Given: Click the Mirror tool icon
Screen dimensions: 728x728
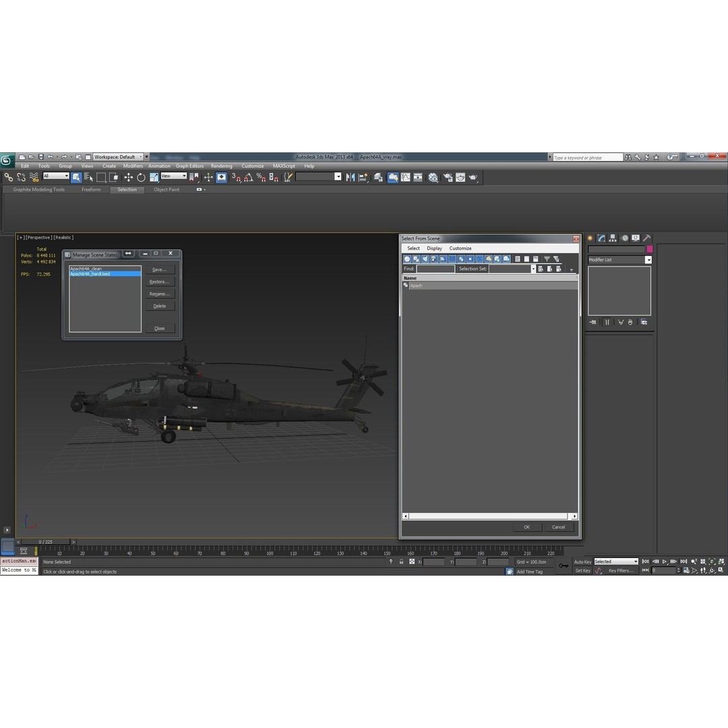Looking at the screenshot, I should 350,177.
